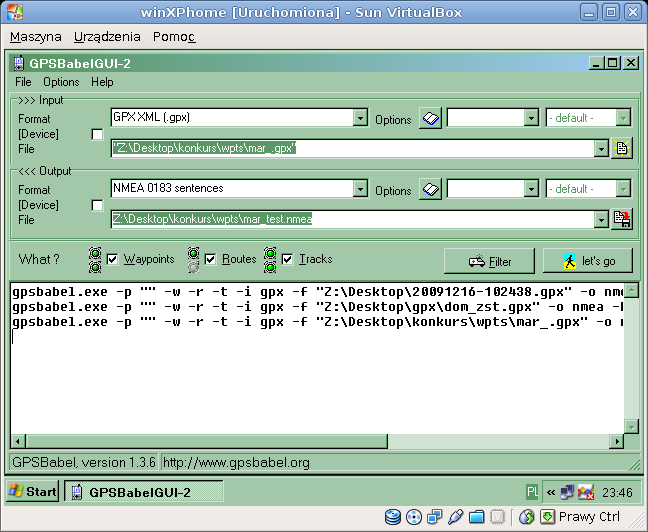Expand Output format NMEA 0183 dropdown
Screen dimensions: 648x532
(360, 189)
